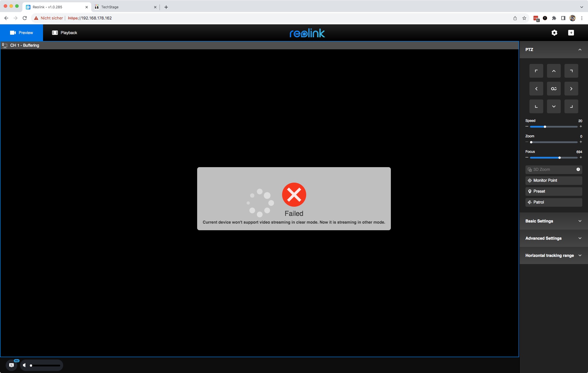Toggle the Mid stream quality button
Screen dimensions: 588x373
click(11, 365)
